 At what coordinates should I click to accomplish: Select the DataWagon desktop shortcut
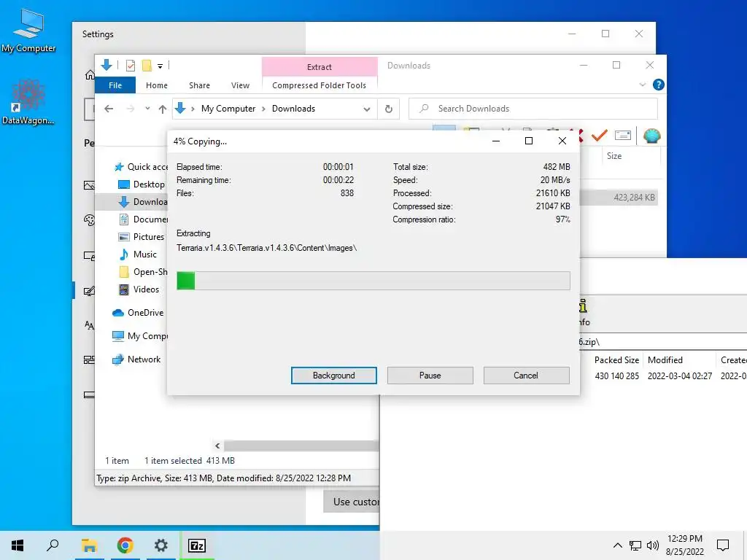(x=28, y=102)
